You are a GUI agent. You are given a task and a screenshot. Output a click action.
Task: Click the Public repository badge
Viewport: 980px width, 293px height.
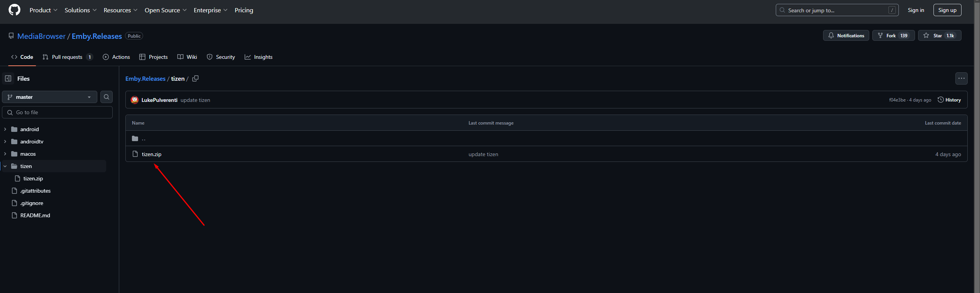tap(134, 36)
